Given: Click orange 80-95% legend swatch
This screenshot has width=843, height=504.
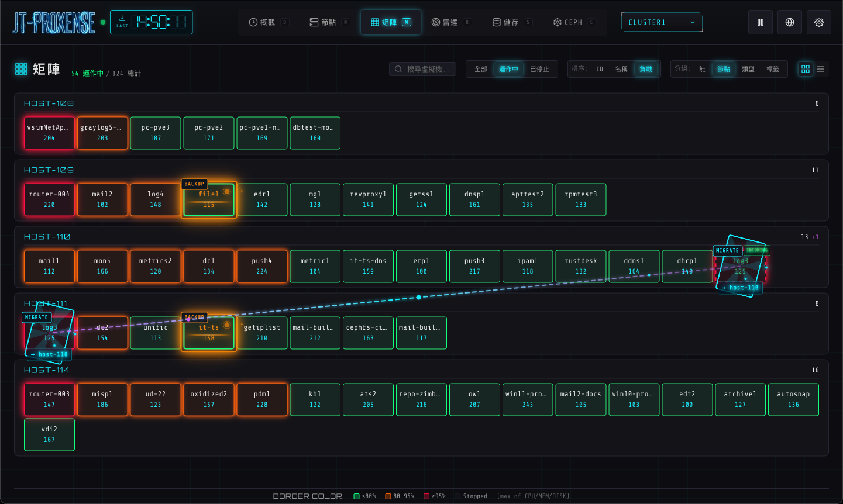Looking at the screenshot, I should point(388,496).
